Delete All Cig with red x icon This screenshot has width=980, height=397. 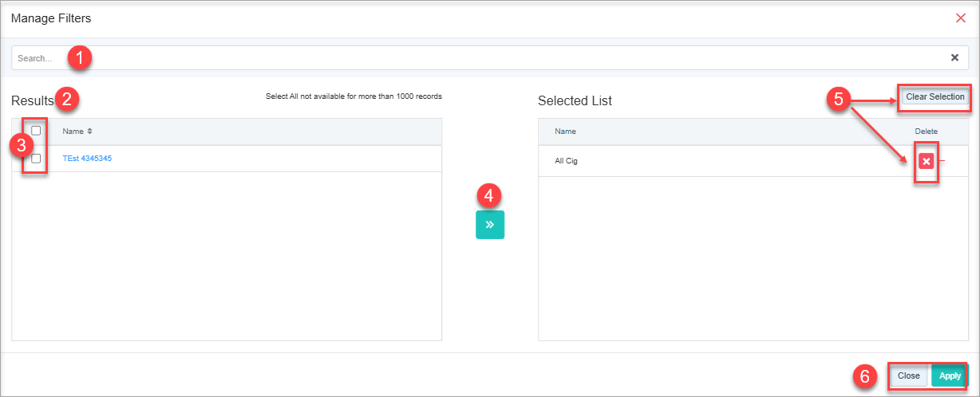[926, 161]
